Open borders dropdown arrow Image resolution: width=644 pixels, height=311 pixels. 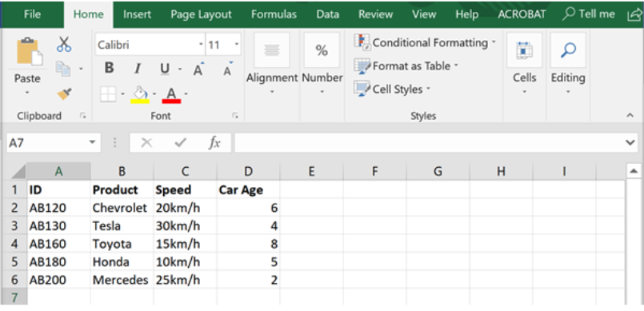click(122, 94)
